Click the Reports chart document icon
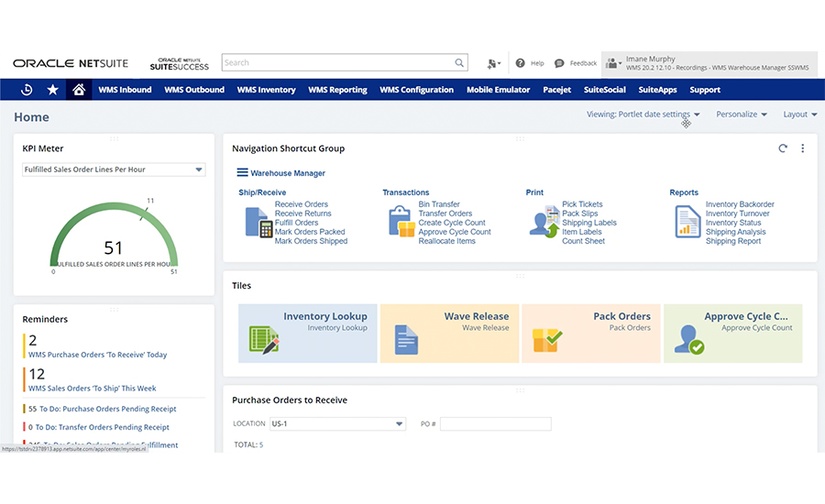The height and width of the screenshot is (504, 825). coord(687,222)
